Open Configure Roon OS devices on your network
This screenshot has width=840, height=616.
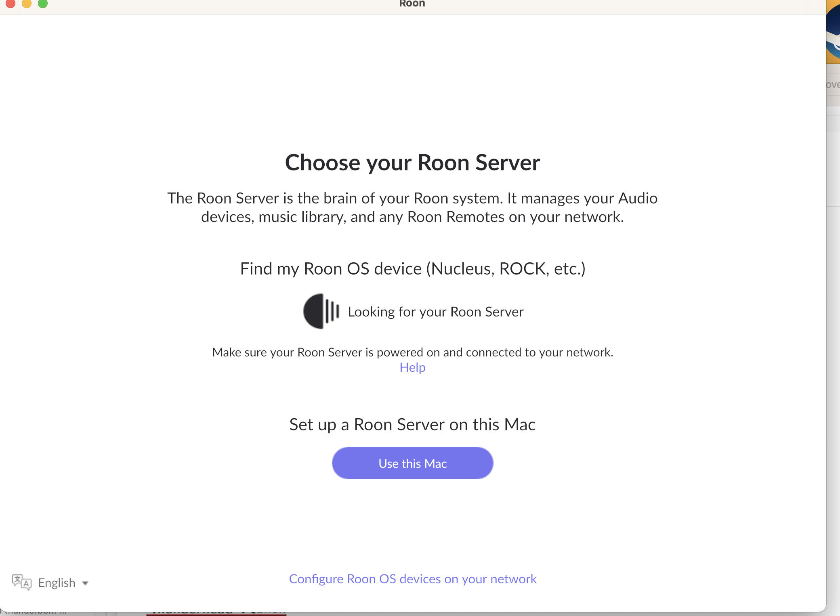coord(413,579)
